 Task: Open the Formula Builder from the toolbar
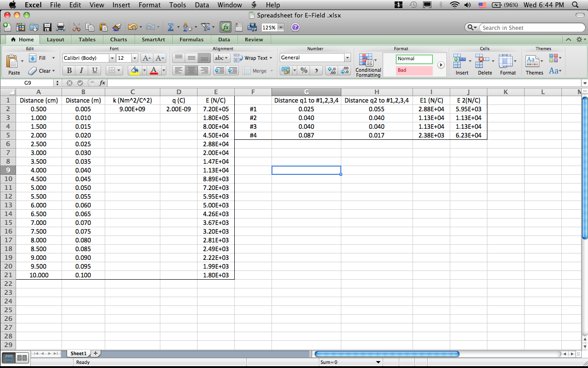225,27
